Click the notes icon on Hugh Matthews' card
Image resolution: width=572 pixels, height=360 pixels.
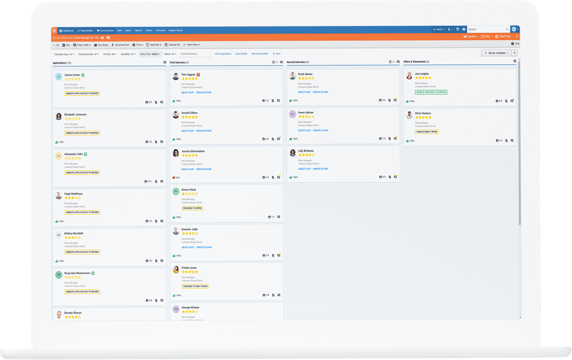[x=162, y=221]
